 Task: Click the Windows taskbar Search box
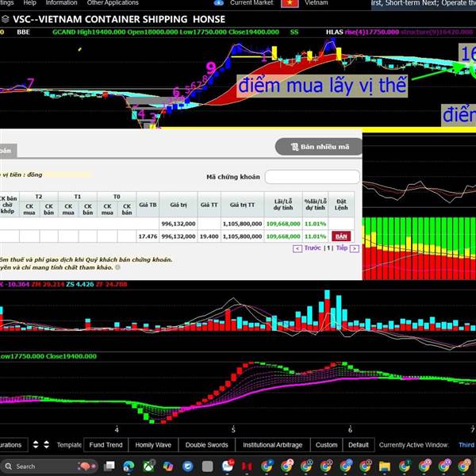(x=49, y=466)
